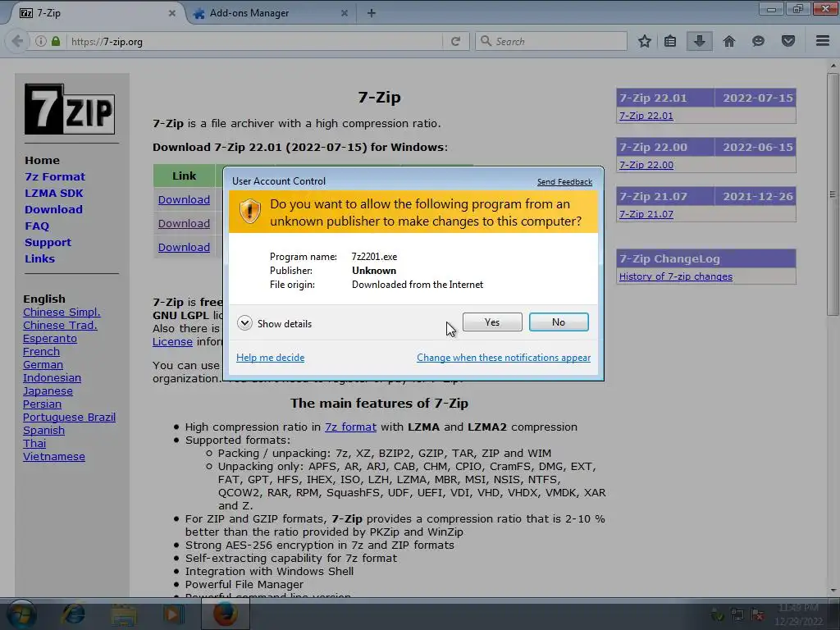Switch language to Thai

click(x=34, y=444)
